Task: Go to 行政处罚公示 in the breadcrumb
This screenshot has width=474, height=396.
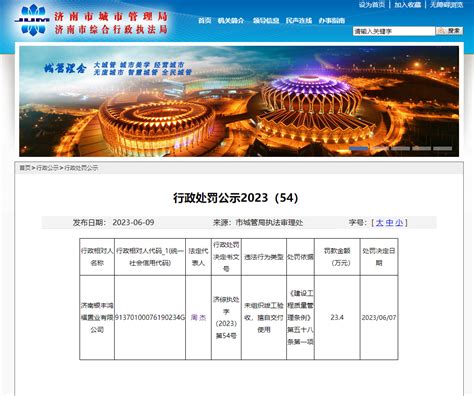Action: click(x=81, y=168)
